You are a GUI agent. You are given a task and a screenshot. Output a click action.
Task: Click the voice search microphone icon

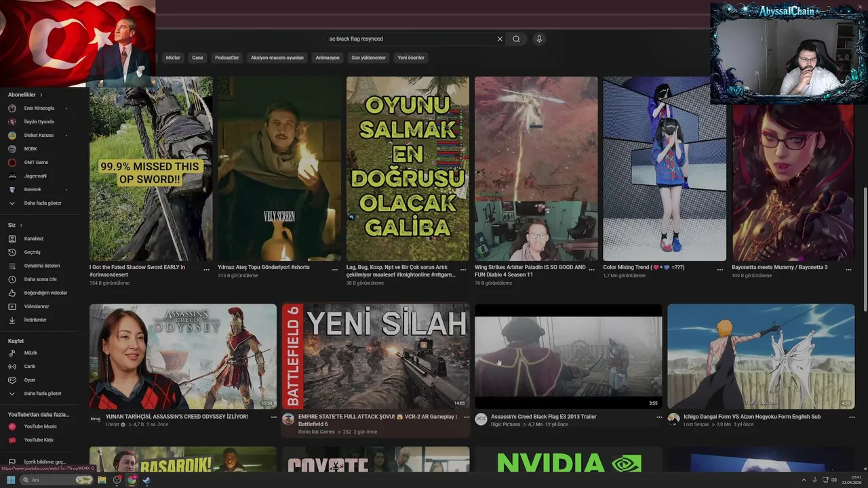coord(539,39)
